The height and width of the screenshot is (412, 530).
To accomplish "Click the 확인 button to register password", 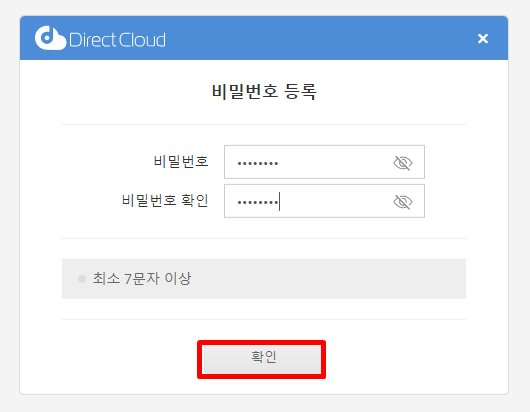I will coord(262,359).
